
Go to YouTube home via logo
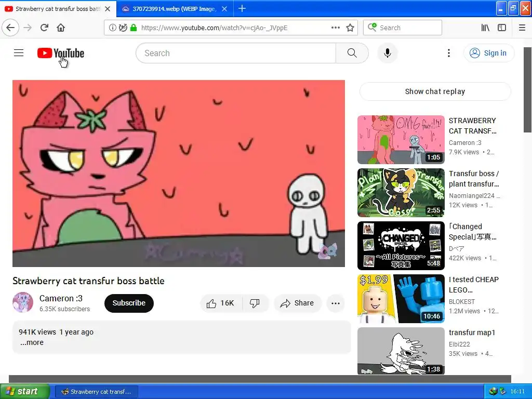(x=61, y=53)
